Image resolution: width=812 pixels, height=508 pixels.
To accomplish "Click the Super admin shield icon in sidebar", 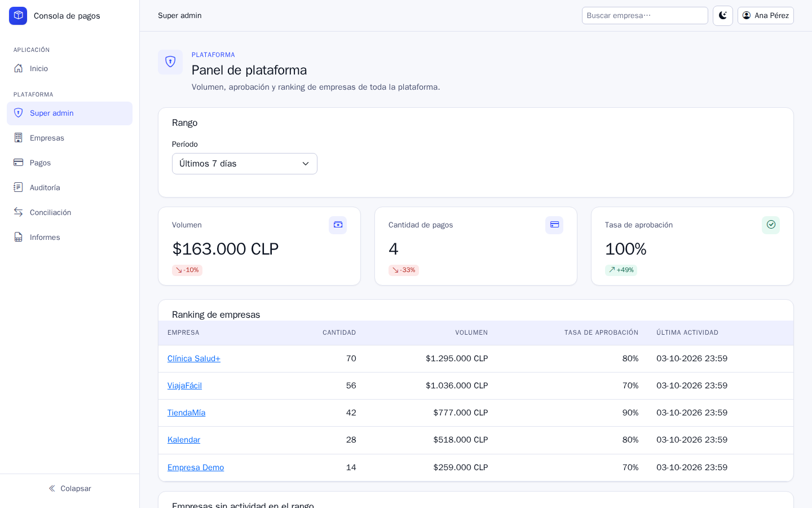I will (19, 113).
